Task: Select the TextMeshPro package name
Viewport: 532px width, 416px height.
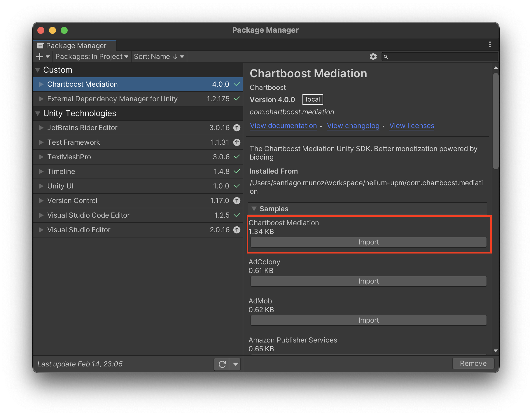Action: coord(69,157)
